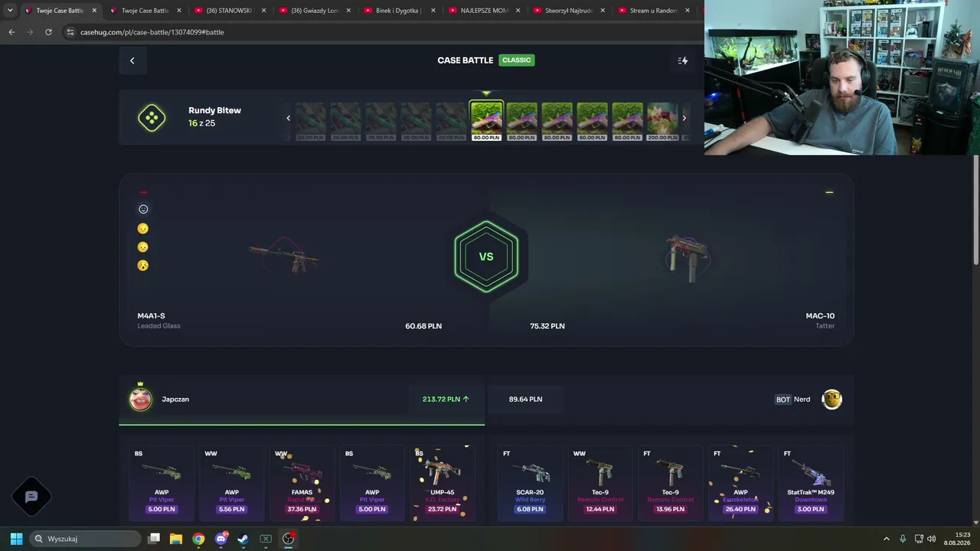This screenshot has width=980, height=551.
Task: Show earlier rounds with the left carousel arrow
Action: (x=288, y=118)
